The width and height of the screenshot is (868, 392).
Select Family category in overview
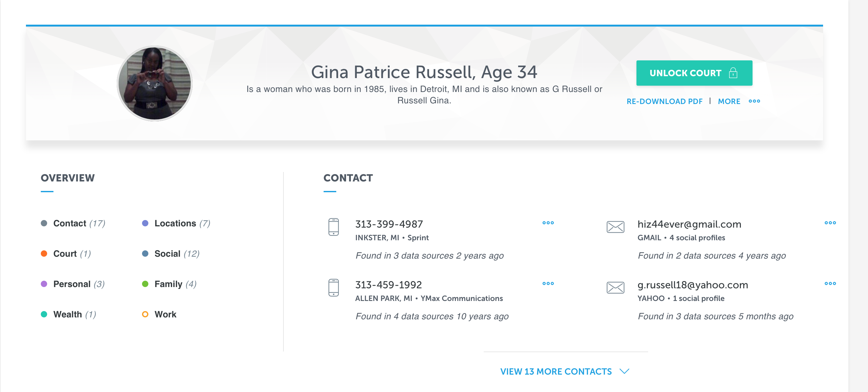coord(169,284)
